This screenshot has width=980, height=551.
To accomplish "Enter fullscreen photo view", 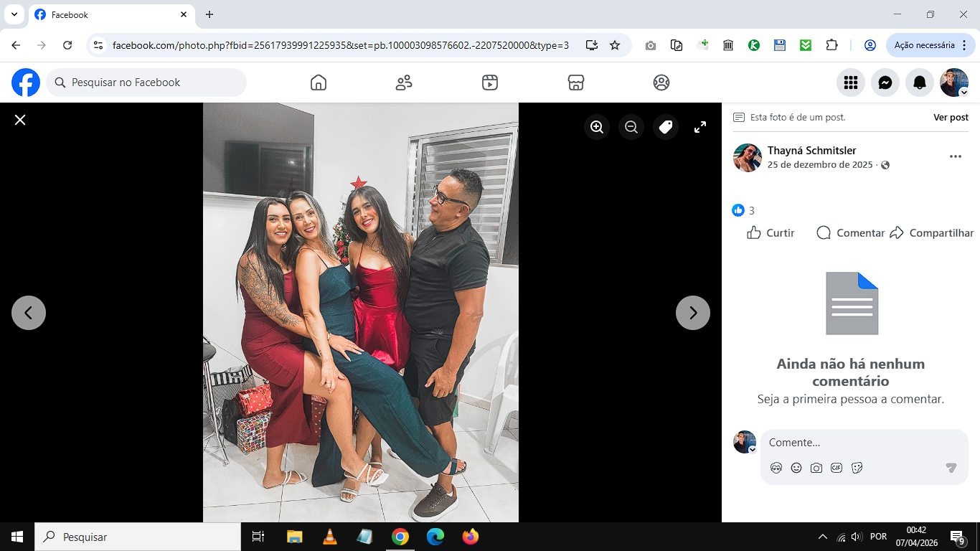I will pos(700,127).
